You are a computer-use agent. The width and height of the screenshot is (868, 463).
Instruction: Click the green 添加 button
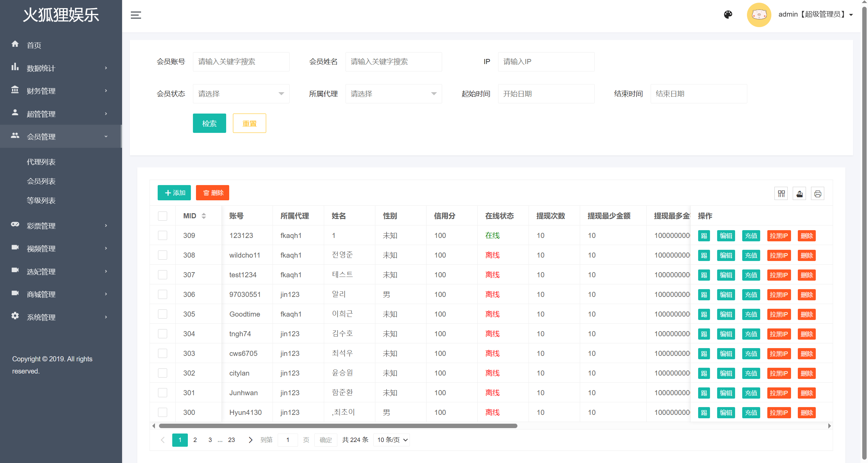pyautogui.click(x=174, y=193)
